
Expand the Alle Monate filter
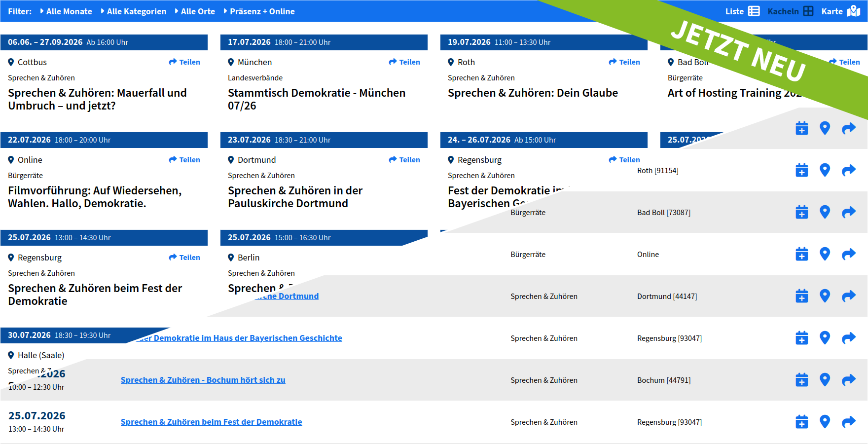pyautogui.click(x=66, y=11)
